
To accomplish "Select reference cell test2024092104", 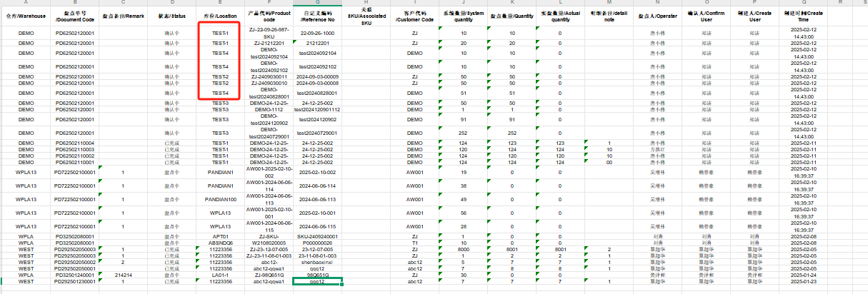I will [x=318, y=53].
